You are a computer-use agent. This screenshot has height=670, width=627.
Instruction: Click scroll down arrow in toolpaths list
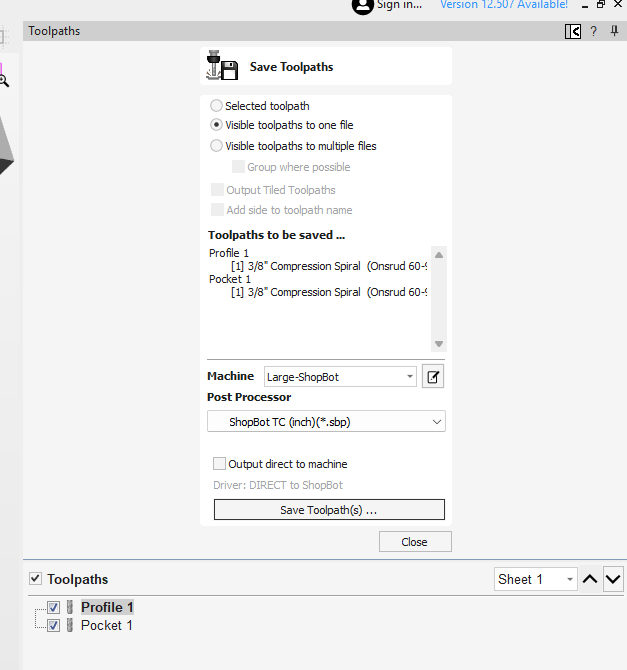(x=439, y=344)
